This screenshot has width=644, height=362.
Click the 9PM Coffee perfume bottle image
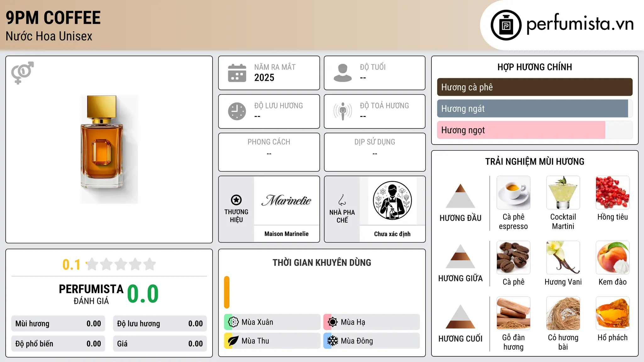click(109, 149)
